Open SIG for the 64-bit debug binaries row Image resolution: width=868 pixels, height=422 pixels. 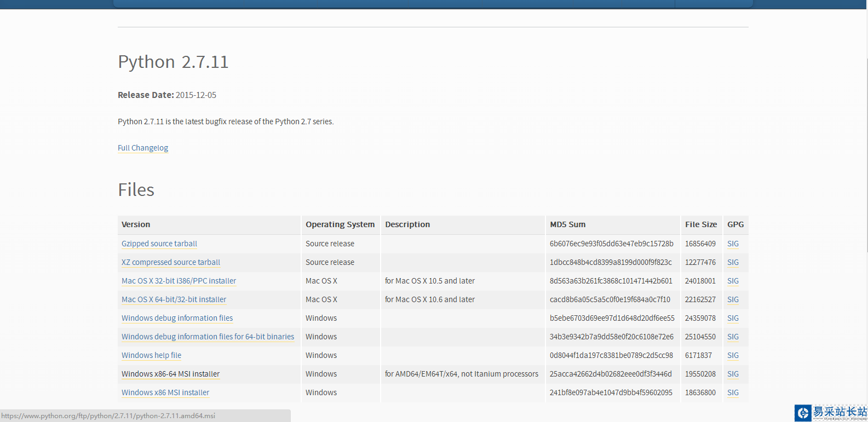pyautogui.click(x=733, y=337)
